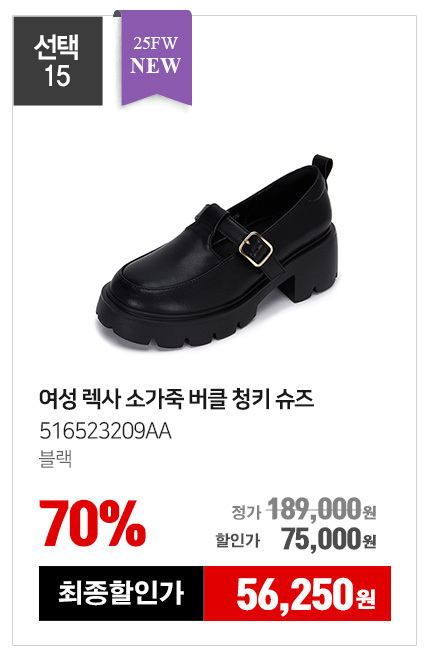The width and height of the screenshot is (430, 660).
Task: Click the number 15 in the badge
Action: [x=57, y=76]
